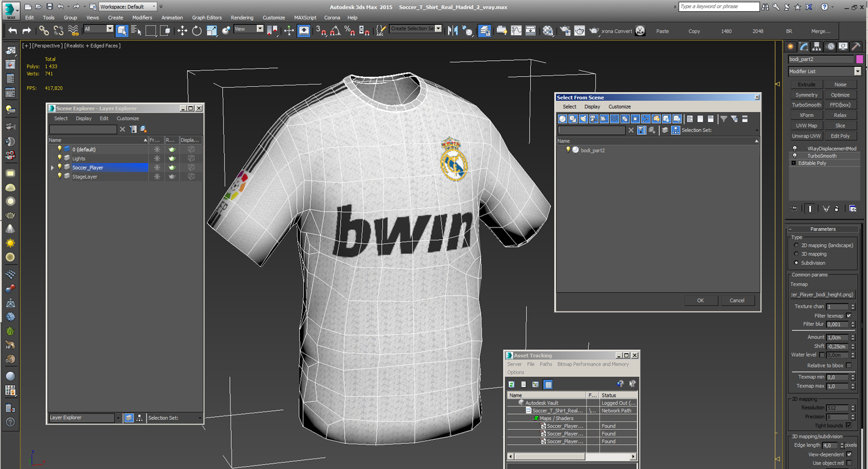Toggle Soccer_Player layer lightbulb visibility
Screen dimensions: 868x469
click(x=59, y=167)
